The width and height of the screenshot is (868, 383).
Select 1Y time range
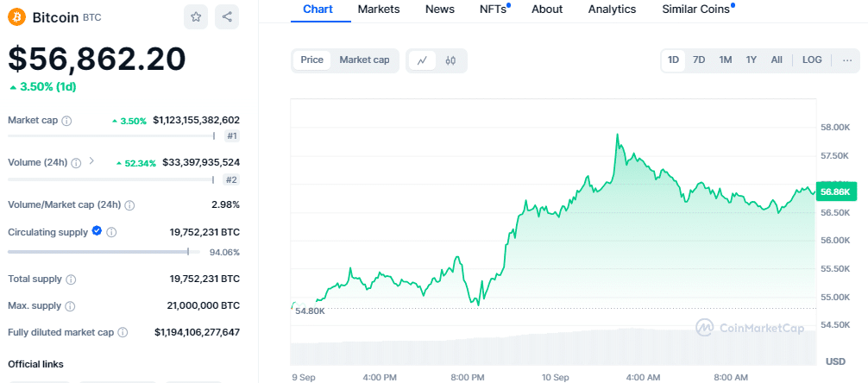coord(752,60)
